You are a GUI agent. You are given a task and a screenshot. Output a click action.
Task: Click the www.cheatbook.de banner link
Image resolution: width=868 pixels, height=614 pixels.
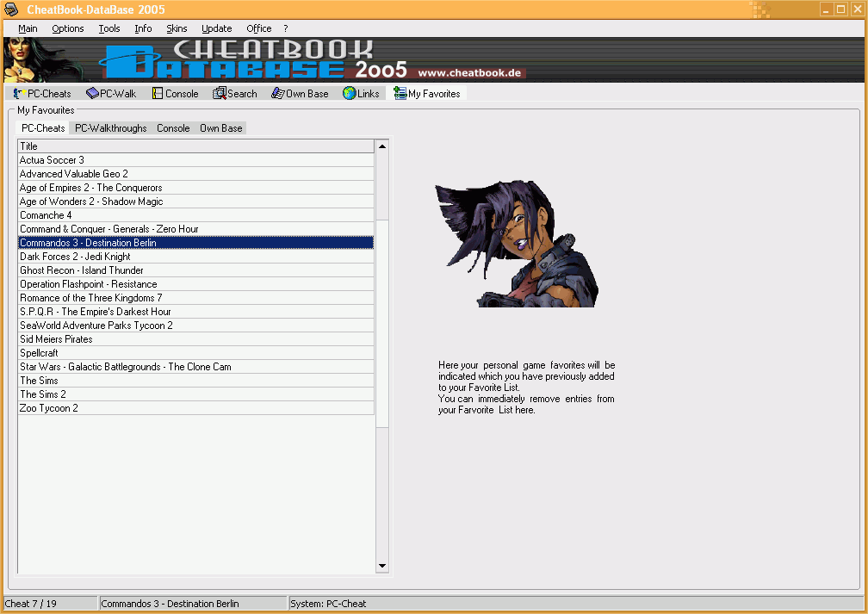click(x=468, y=73)
